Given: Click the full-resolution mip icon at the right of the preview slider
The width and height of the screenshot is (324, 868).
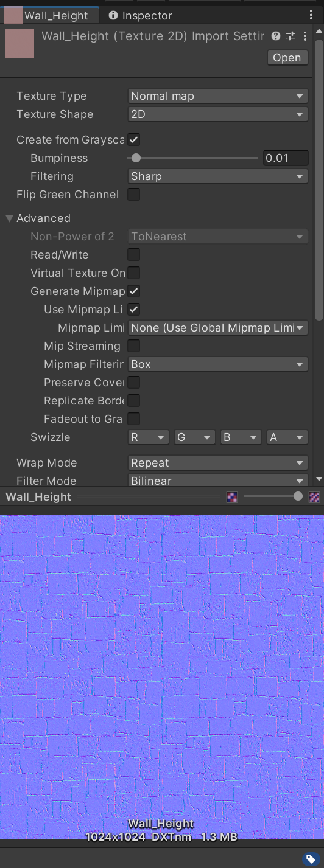Looking at the screenshot, I should coord(314,497).
